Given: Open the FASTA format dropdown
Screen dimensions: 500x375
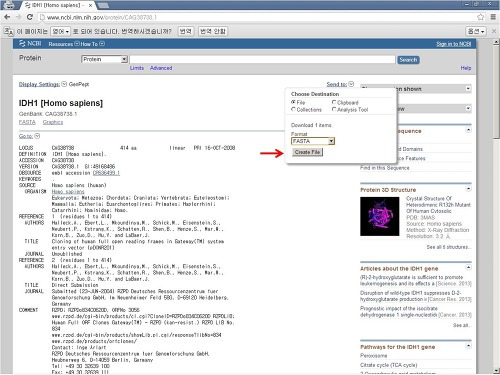Looking at the screenshot, I should click(x=313, y=141).
